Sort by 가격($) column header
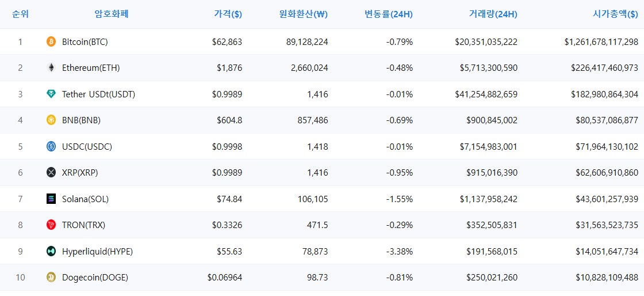This screenshot has width=644, height=296. point(228,14)
